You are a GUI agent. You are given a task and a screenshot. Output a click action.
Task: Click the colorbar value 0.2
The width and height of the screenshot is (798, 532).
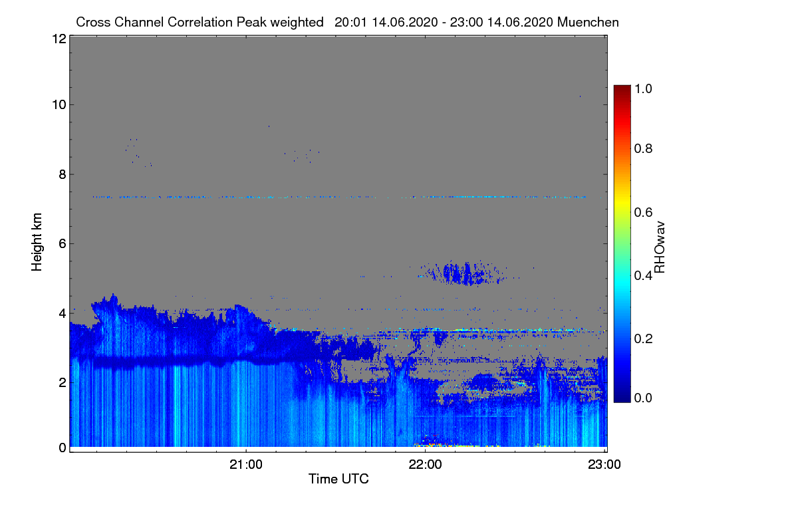(x=644, y=338)
